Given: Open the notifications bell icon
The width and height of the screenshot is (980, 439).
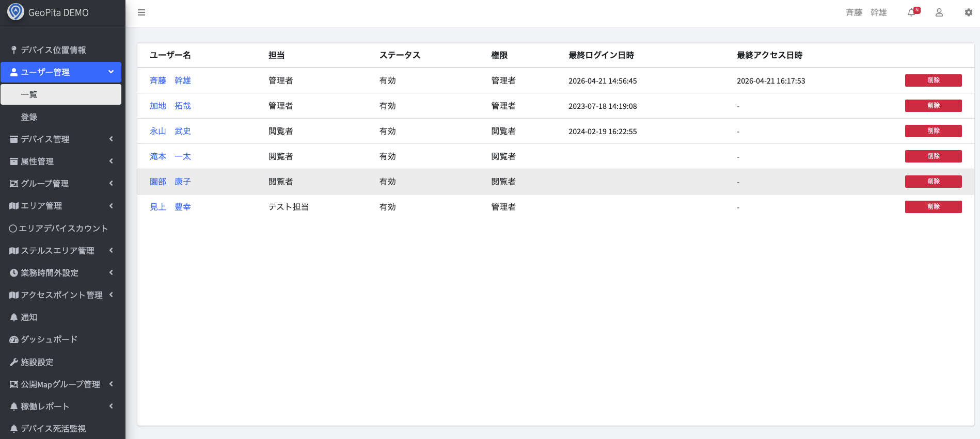Looking at the screenshot, I should (912, 12).
